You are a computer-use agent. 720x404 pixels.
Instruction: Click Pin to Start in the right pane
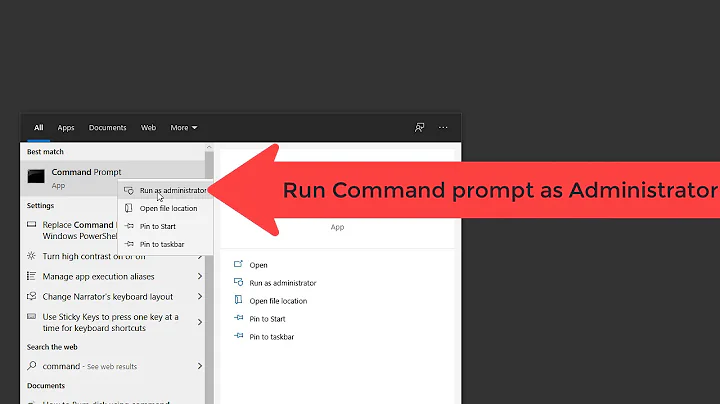267,319
